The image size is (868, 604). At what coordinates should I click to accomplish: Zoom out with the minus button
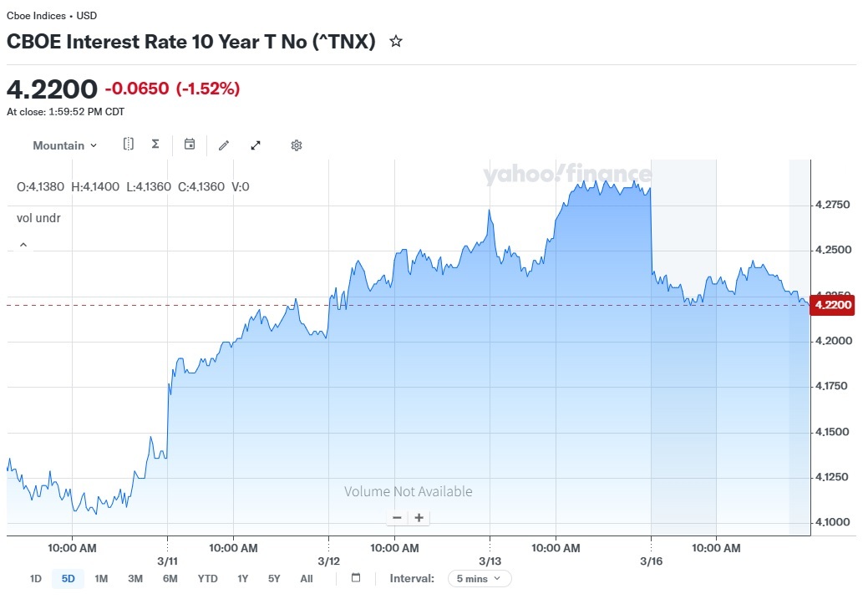[397, 518]
